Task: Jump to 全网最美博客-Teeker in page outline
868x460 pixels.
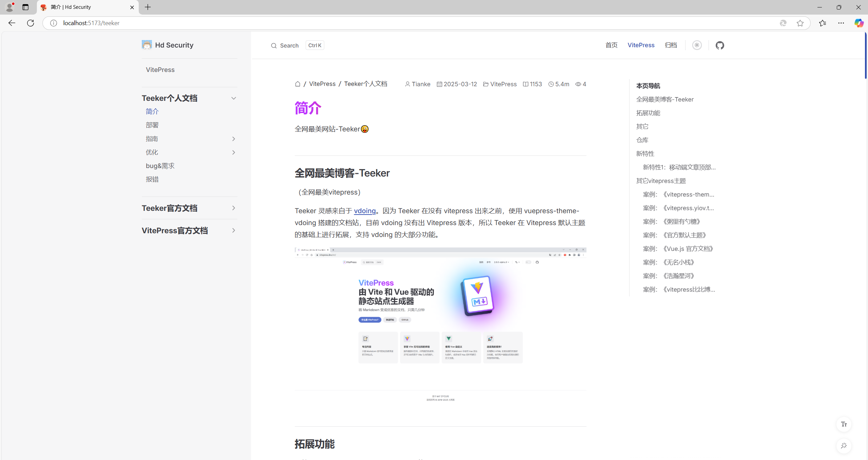Action: (664, 99)
